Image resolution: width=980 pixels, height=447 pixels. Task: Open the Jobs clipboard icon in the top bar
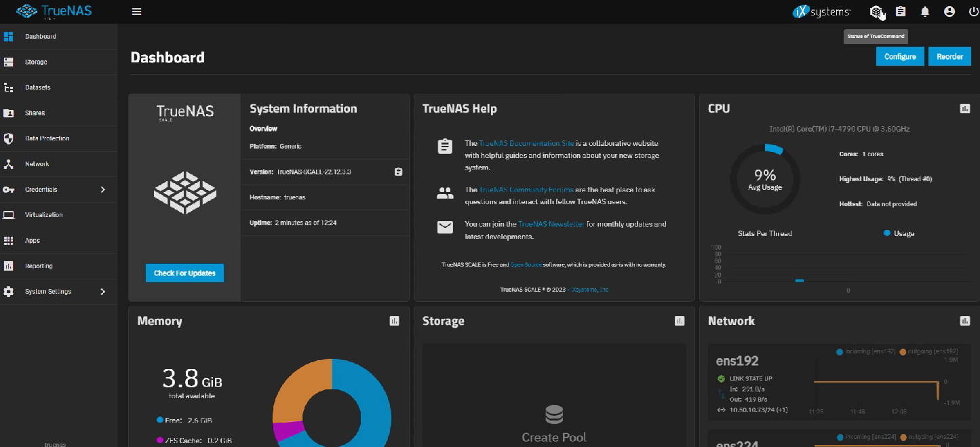tap(900, 12)
